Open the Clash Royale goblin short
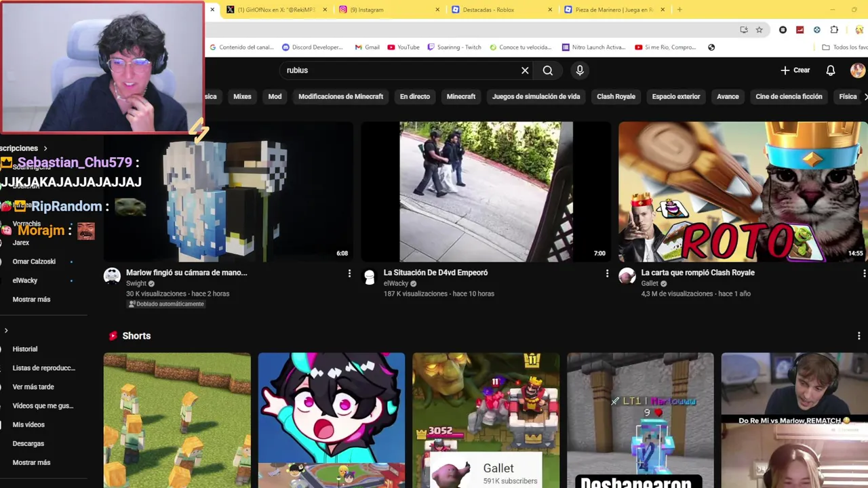Screen dimensions: 868x488 coord(486,420)
